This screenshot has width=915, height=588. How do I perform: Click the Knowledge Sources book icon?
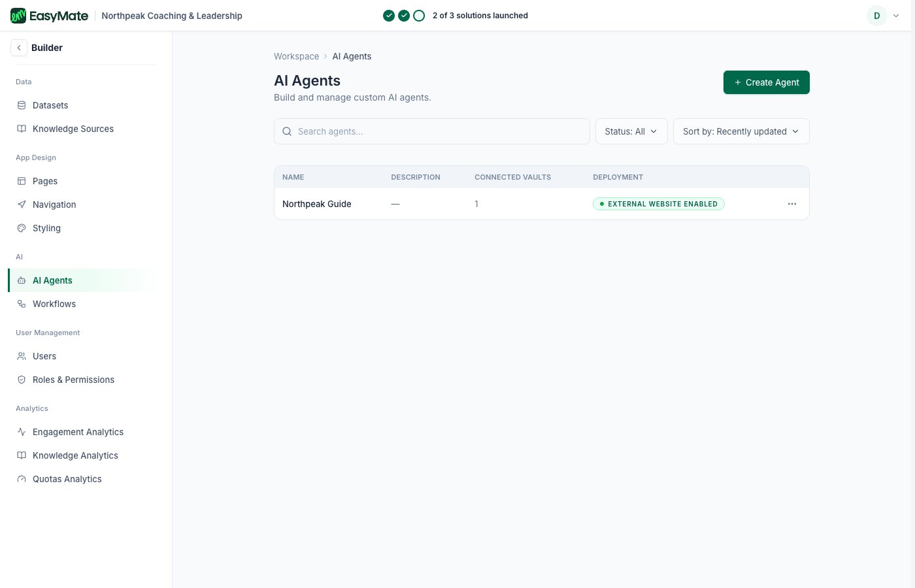tap(22, 129)
